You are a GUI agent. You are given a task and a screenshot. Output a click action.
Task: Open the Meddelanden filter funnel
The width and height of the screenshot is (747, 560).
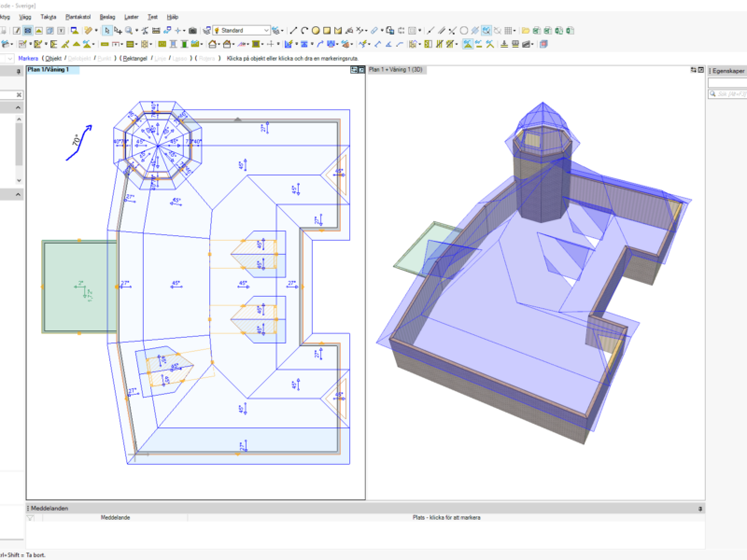pyautogui.click(x=31, y=518)
